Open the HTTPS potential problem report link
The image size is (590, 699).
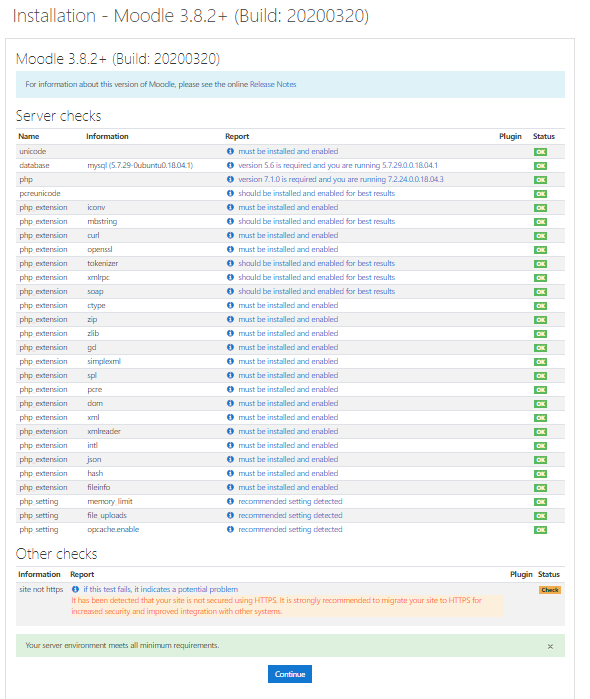[161, 589]
